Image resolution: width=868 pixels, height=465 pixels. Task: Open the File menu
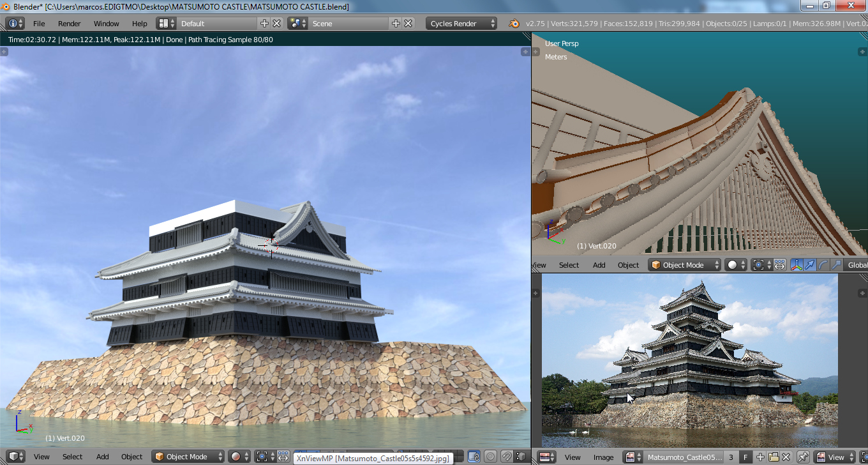(39, 24)
